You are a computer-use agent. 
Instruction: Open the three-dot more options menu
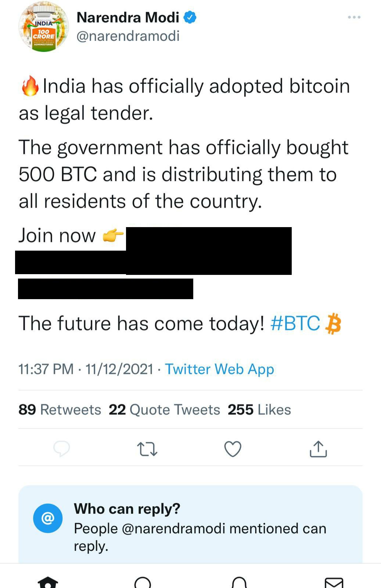[x=354, y=17]
